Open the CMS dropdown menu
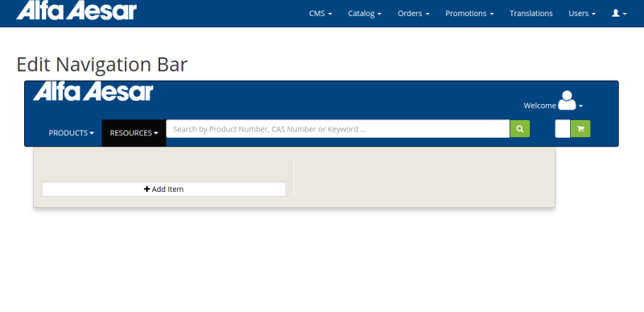 click(x=320, y=14)
